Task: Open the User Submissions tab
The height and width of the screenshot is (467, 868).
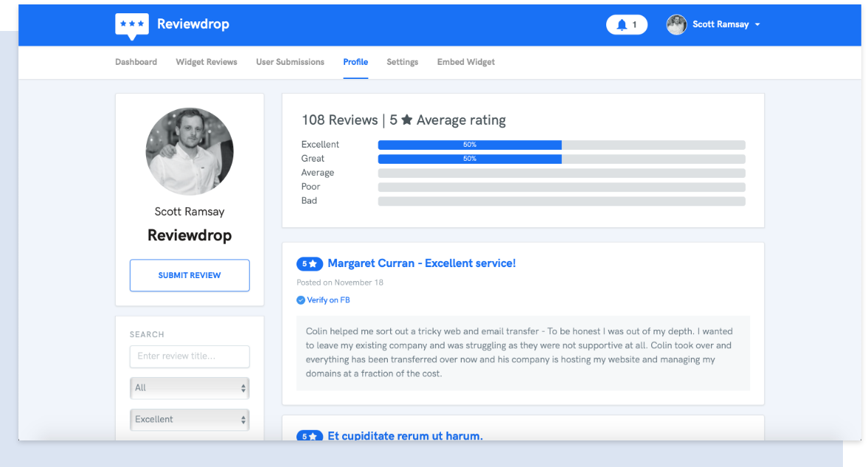Action: point(290,62)
